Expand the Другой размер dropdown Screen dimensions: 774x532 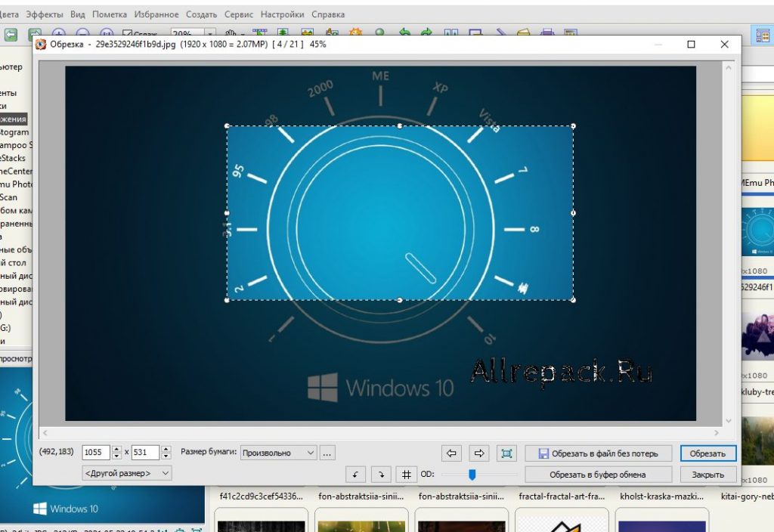pyautogui.click(x=127, y=473)
